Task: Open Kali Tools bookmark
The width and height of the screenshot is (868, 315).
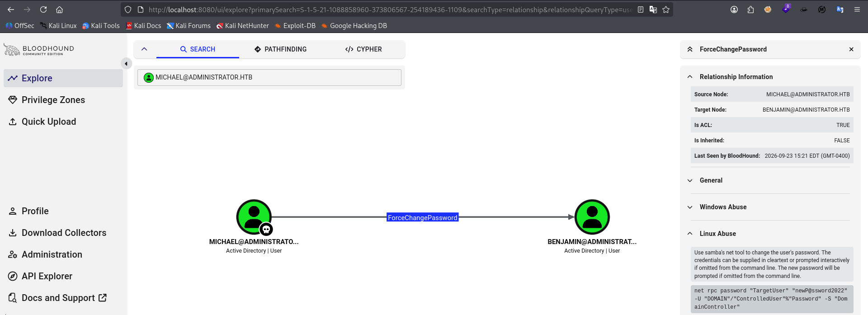Action: 101,26
